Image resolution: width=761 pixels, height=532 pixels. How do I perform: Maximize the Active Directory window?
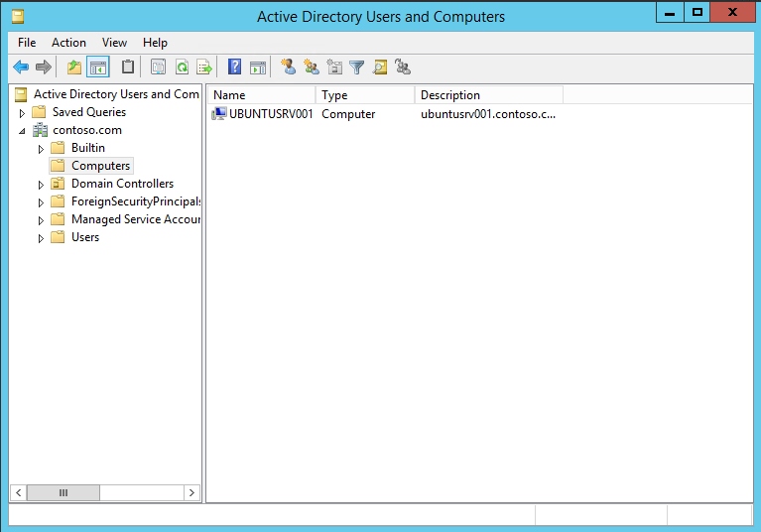tap(698, 12)
